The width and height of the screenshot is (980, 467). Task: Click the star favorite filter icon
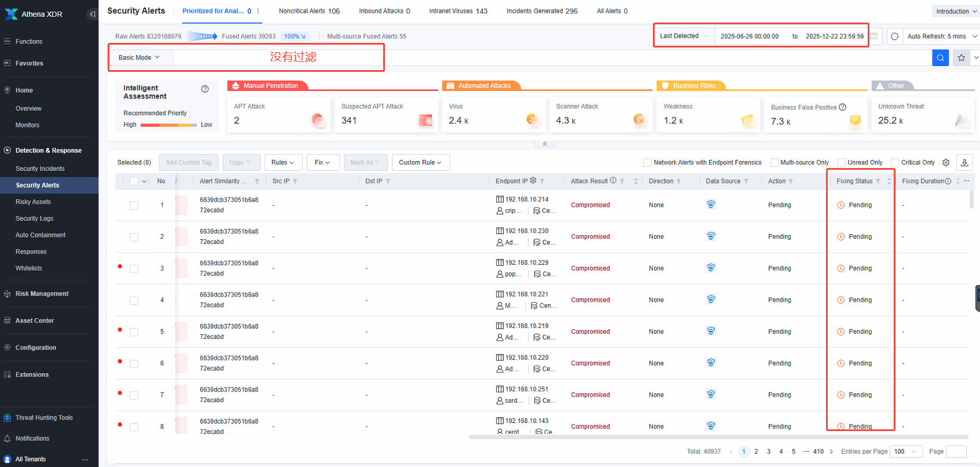(961, 57)
